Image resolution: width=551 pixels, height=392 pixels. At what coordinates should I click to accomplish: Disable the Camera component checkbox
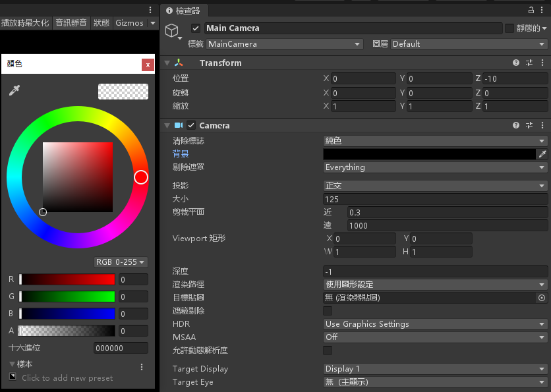coord(191,125)
